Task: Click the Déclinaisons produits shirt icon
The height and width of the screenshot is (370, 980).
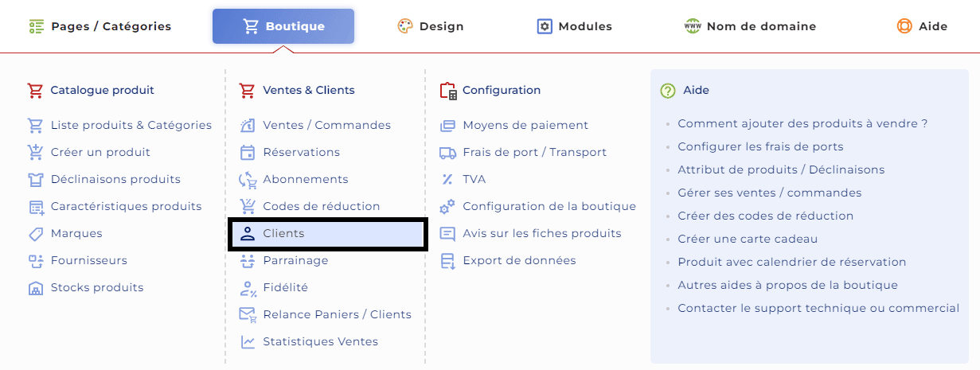Action: tap(35, 179)
